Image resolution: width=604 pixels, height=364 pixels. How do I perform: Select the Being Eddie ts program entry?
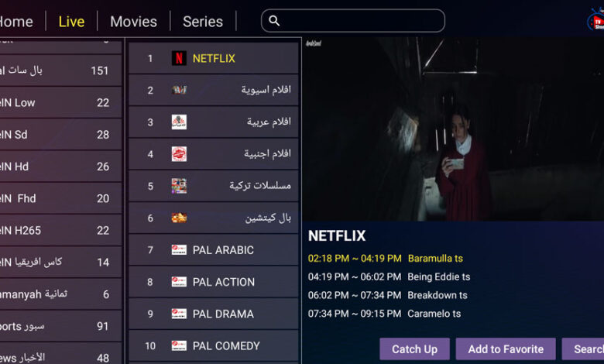389,276
